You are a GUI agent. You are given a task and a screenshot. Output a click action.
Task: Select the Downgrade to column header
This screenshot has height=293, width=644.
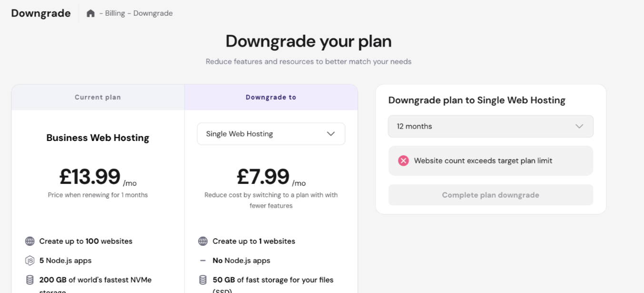(x=271, y=97)
